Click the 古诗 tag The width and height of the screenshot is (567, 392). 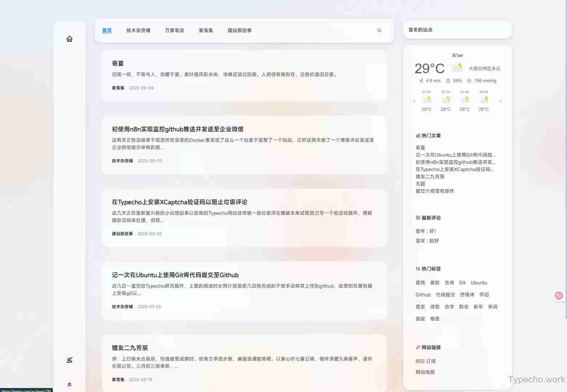[449, 283]
